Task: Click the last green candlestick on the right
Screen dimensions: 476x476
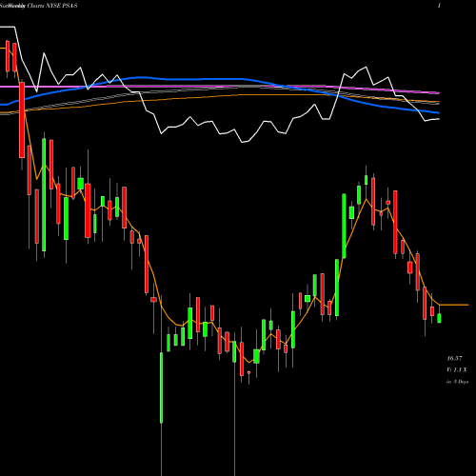Action: (x=439, y=318)
